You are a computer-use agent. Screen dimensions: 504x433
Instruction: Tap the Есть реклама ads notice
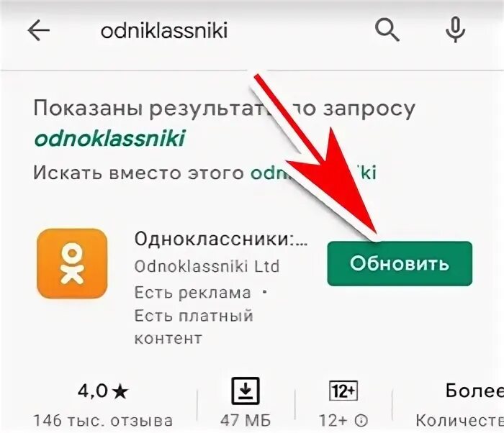[192, 293]
